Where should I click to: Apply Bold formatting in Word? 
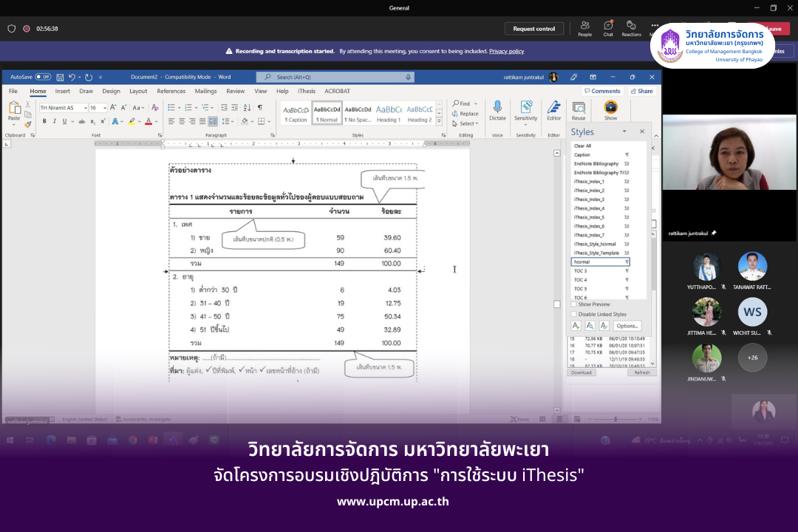coord(44,121)
